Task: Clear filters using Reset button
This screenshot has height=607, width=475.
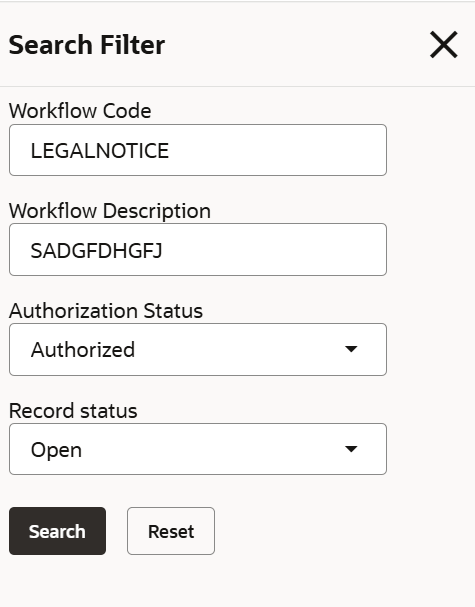Action: [171, 531]
